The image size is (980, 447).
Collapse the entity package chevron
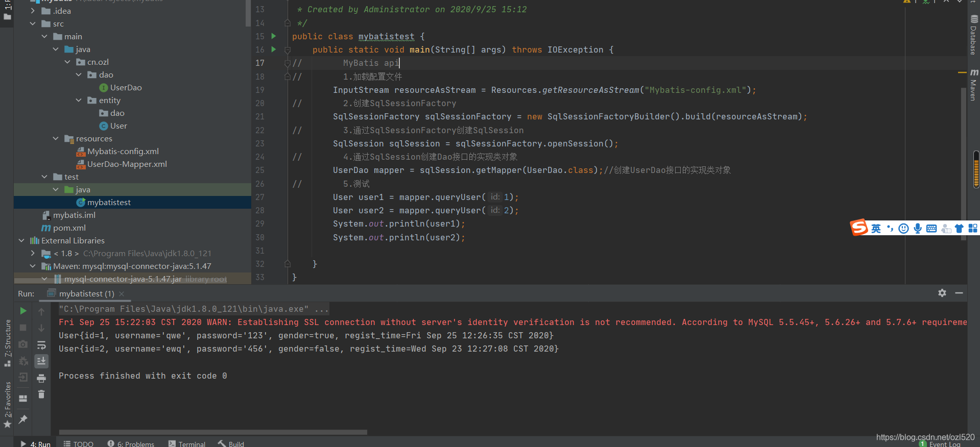tap(79, 100)
